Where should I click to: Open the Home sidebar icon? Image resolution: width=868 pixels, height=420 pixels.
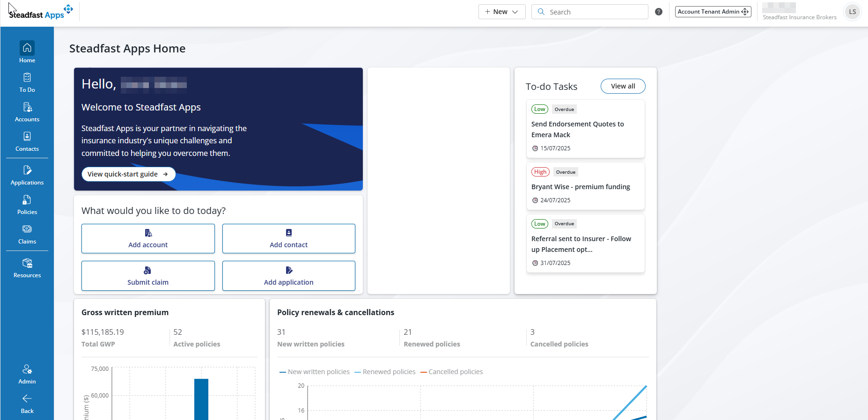27,48
